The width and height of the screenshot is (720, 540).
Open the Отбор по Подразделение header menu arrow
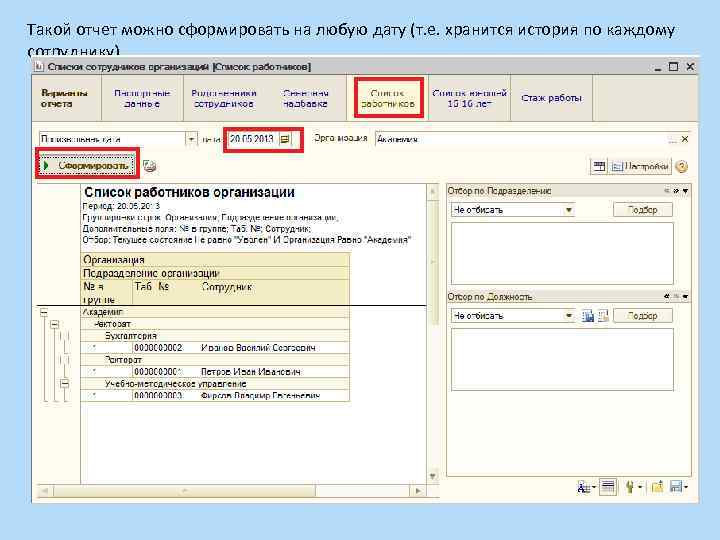pos(686,191)
